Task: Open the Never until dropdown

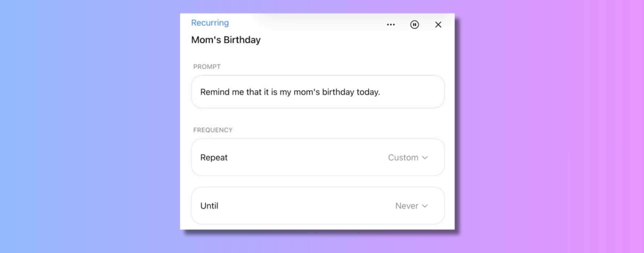Action: (411, 206)
